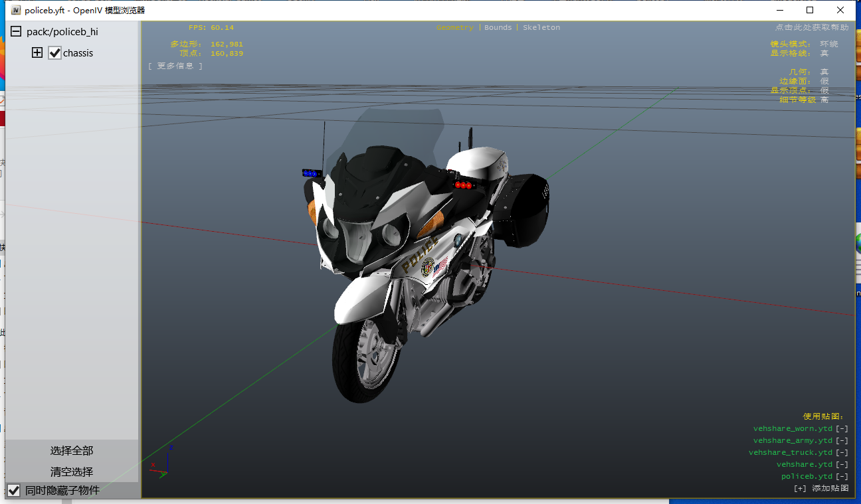
Task: Click [+] 添加贴图 to add a texture
Action: (x=821, y=489)
